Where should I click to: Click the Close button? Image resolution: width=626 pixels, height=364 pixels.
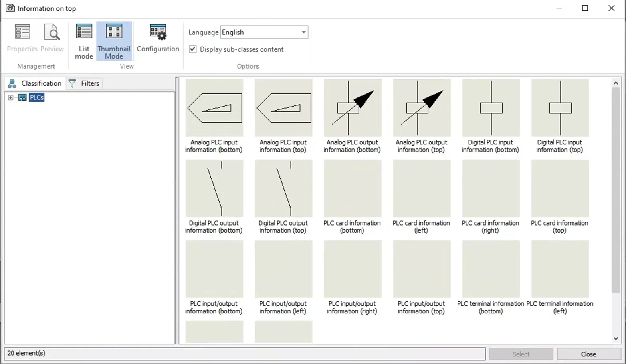[589, 354]
